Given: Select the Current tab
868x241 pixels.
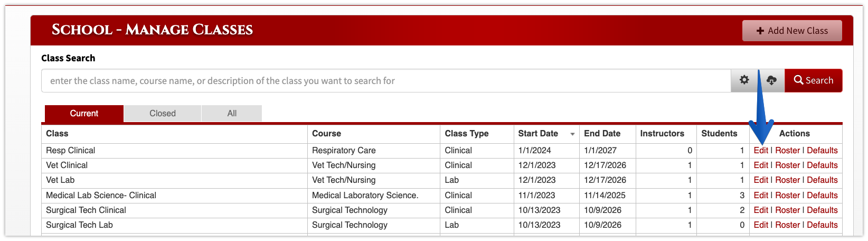Looking at the screenshot, I should [x=84, y=113].
